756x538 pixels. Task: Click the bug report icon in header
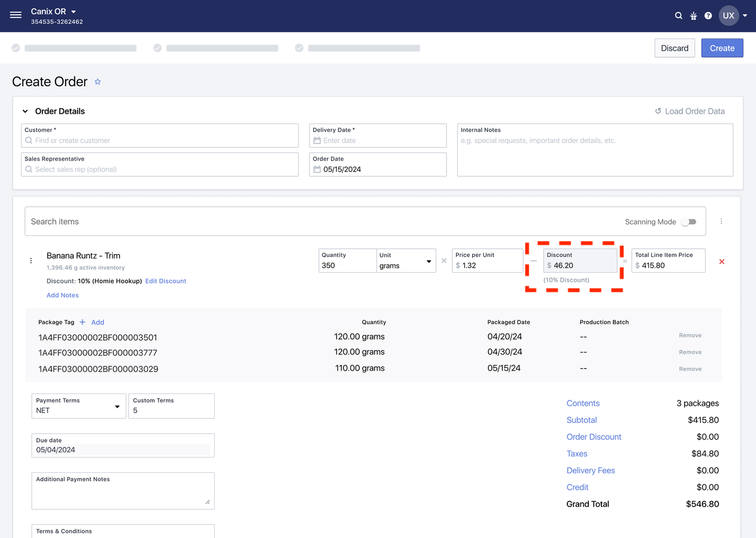click(x=693, y=16)
